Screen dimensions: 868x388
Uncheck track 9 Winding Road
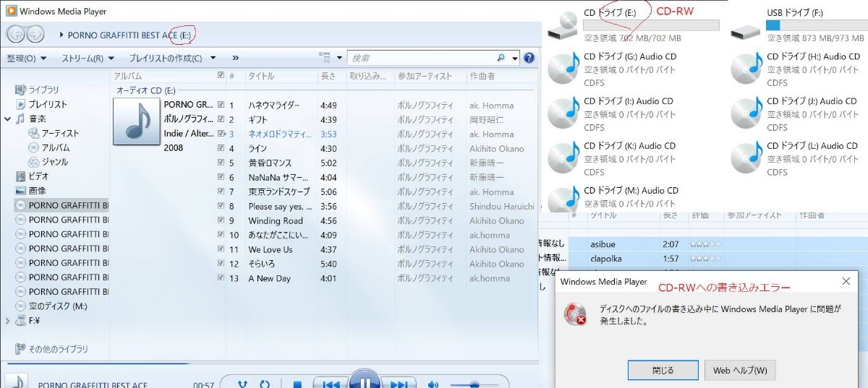(x=221, y=220)
